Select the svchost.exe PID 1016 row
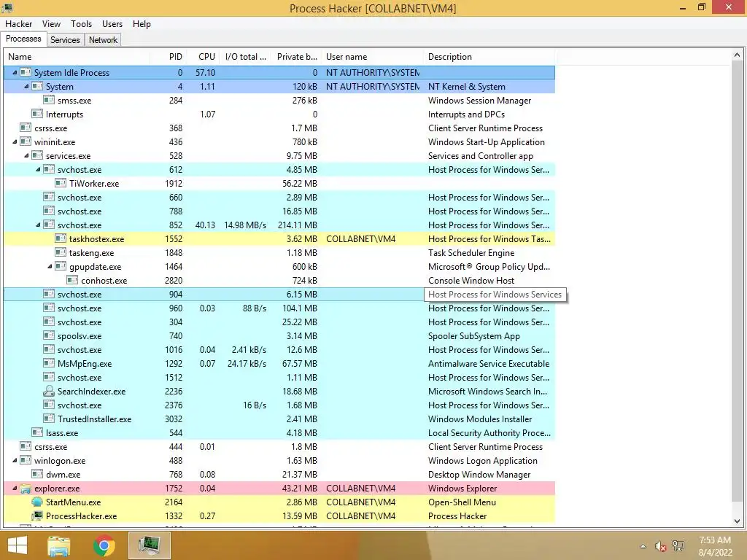Image resolution: width=747 pixels, height=560 pixels. coord(279,349)
